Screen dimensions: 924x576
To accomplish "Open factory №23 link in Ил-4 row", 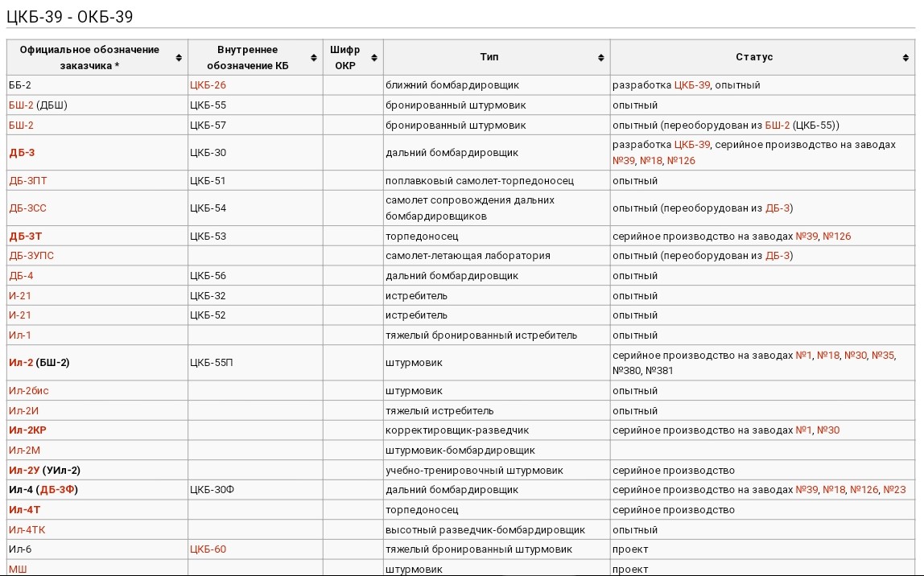I will [894, 490].
